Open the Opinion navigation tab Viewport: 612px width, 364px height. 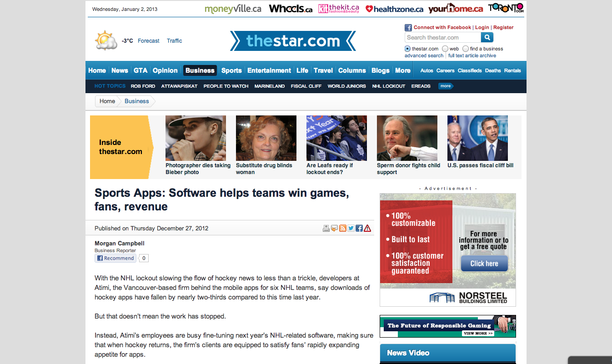click(x=165, y=70)
